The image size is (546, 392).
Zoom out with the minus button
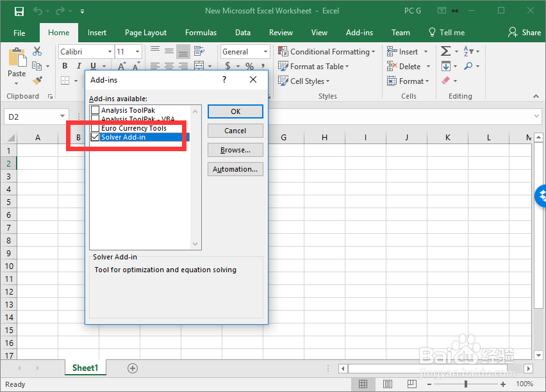(x=429, y=384)
